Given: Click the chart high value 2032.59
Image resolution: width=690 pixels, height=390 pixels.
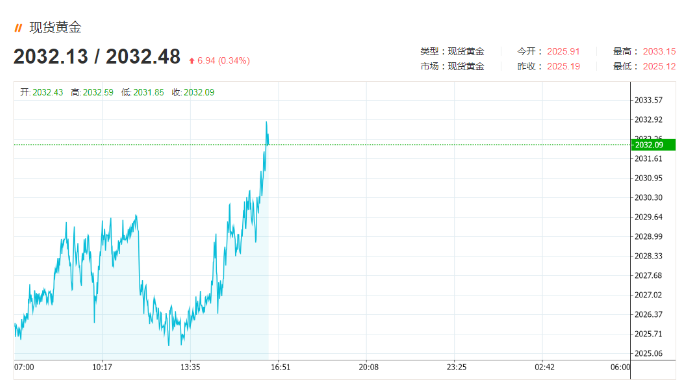Looking at the screenshot, I should click(98, 92).
